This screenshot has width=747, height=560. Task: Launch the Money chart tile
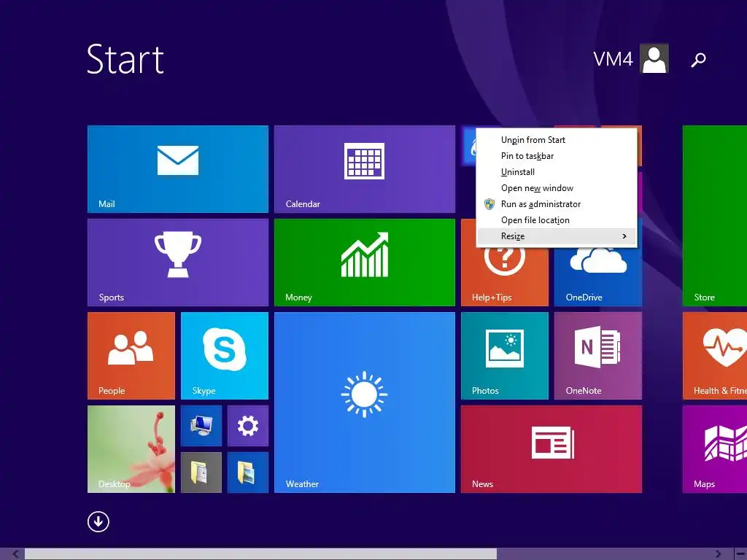pos(365,262)
